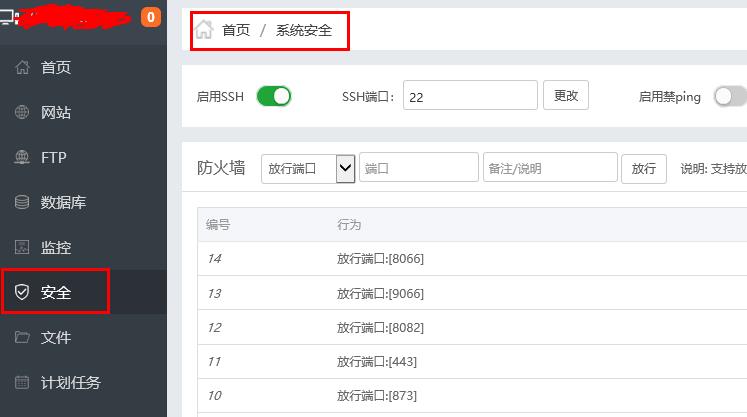Click rule number 12

(214, 327)
